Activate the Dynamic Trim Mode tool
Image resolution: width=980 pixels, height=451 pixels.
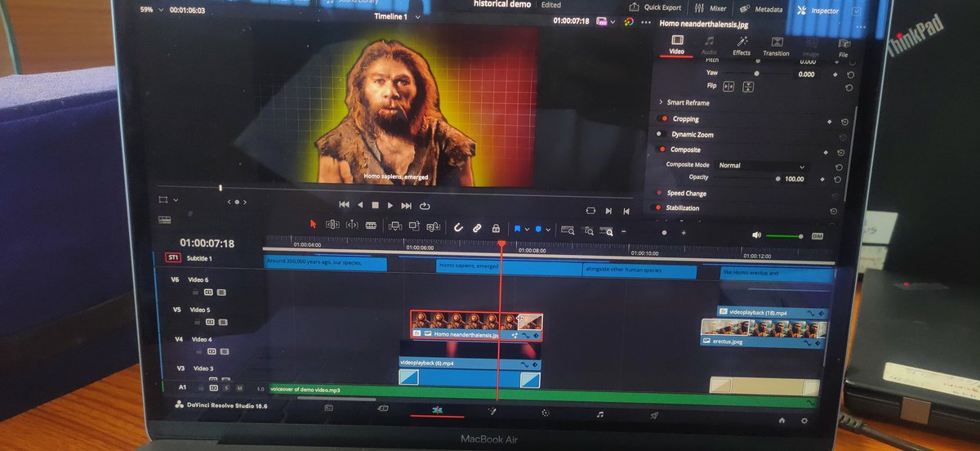352,225
